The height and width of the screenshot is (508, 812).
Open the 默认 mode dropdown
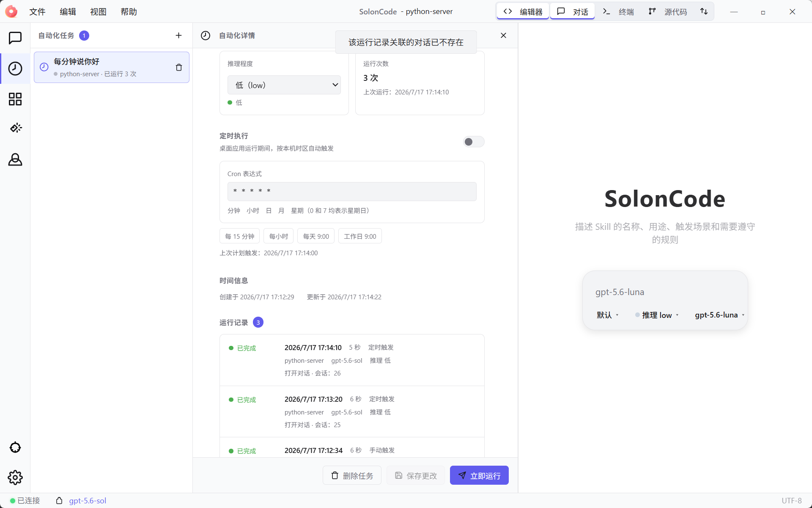click(x=608, y=315)
